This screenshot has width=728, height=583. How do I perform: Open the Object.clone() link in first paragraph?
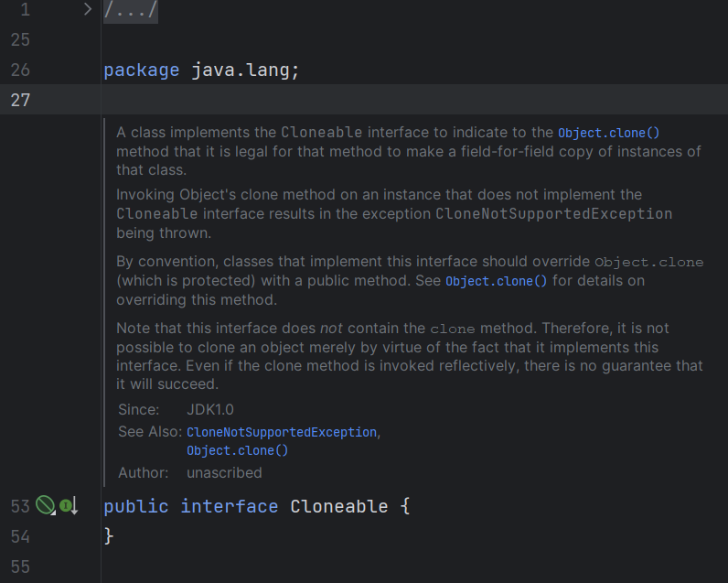[608, 133]
